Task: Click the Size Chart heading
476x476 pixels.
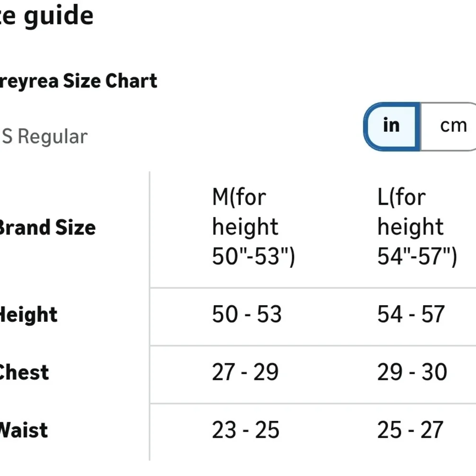Action: coord(79,81)
